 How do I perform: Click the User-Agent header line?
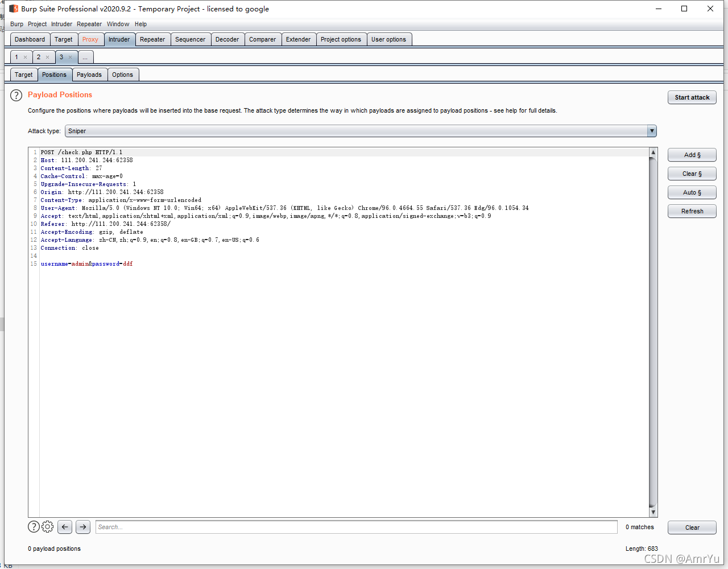pyautogui.click(x=284, y=208)
